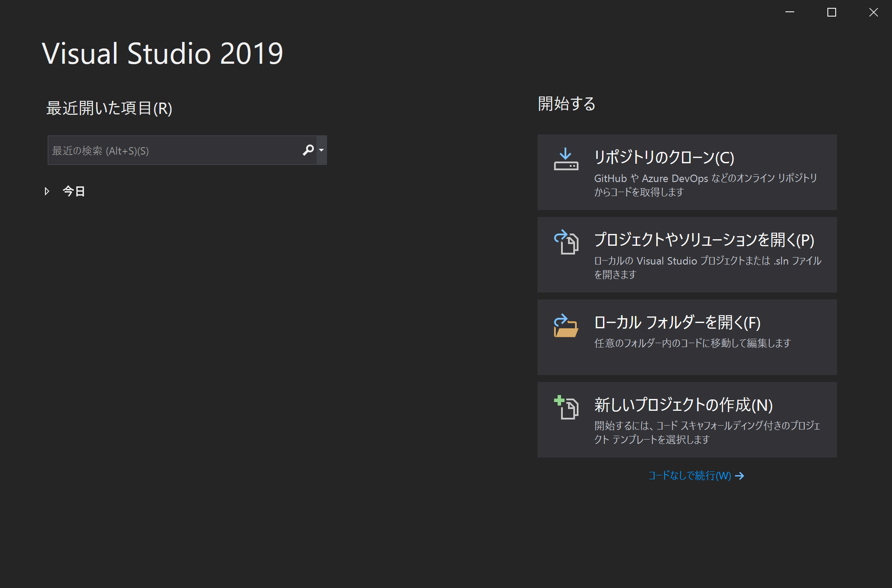Click the magnifier search icon
Image resolution: width=892 pixels, height=588 pixels.
click(x=308, y=150)
